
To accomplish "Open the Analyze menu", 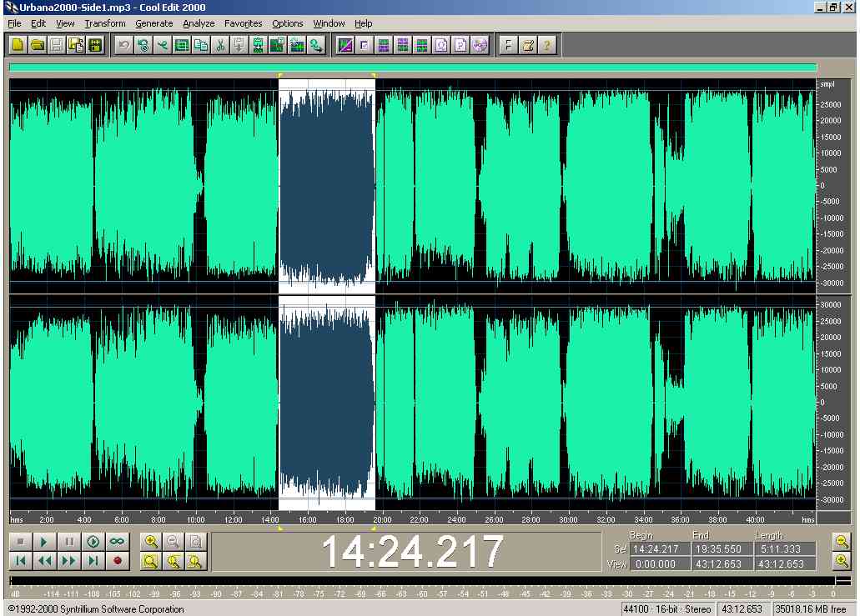I will (x=199, y=23).
